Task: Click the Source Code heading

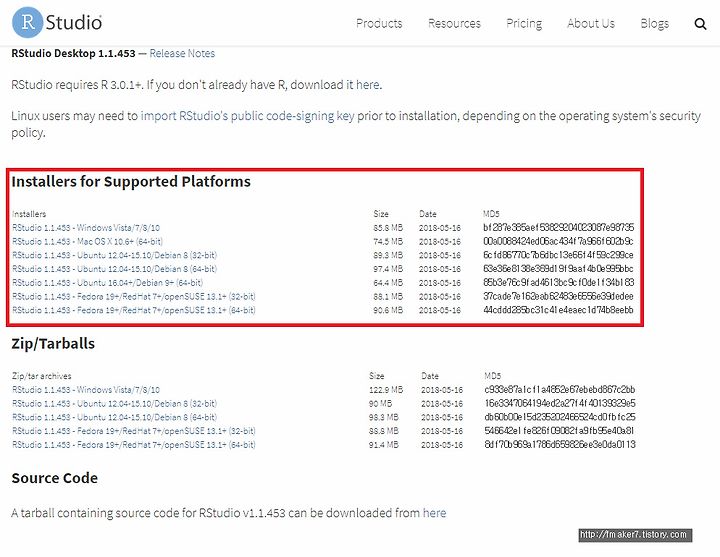Action: tap(55, 478)
